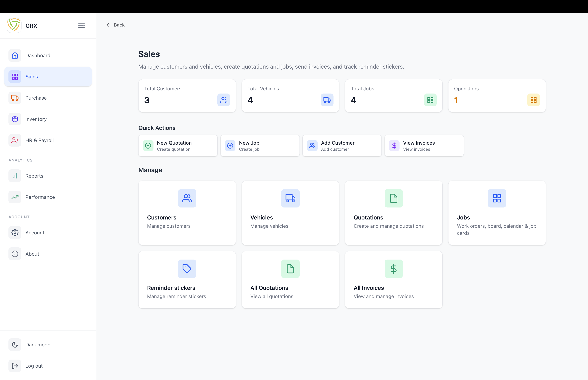
Task: Log out of the application
Action: tap(34, 366)
